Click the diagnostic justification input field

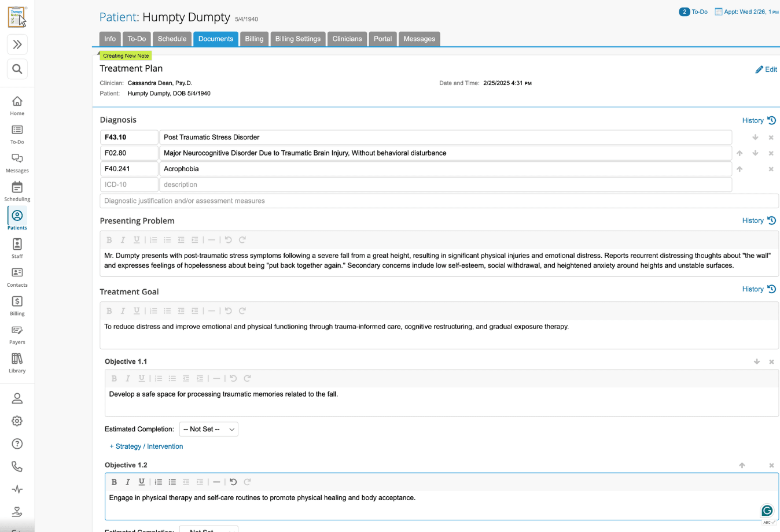[439, 201]
